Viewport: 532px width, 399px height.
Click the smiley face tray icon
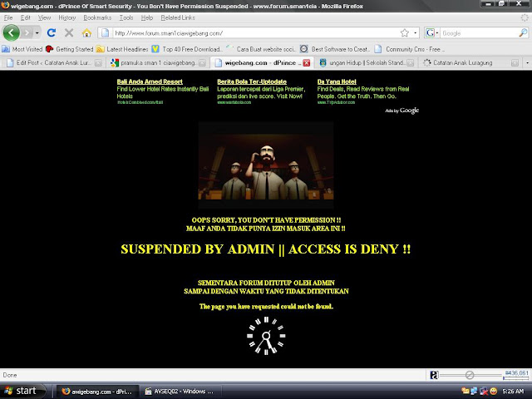(x=494, y=392)
